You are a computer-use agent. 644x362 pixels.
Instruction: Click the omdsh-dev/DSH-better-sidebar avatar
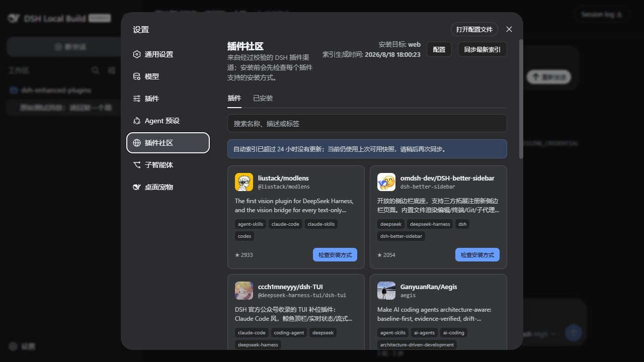click(x=386, y=182)
